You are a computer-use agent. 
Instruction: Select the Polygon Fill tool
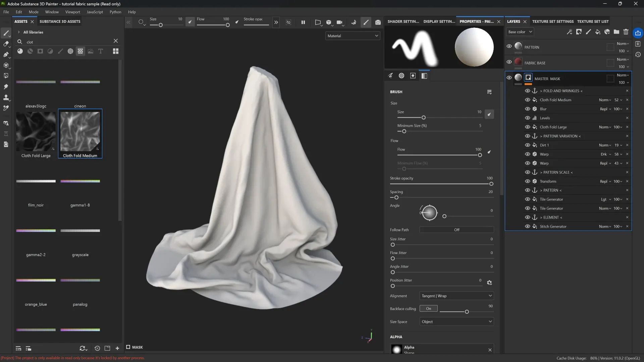(6, 76)
